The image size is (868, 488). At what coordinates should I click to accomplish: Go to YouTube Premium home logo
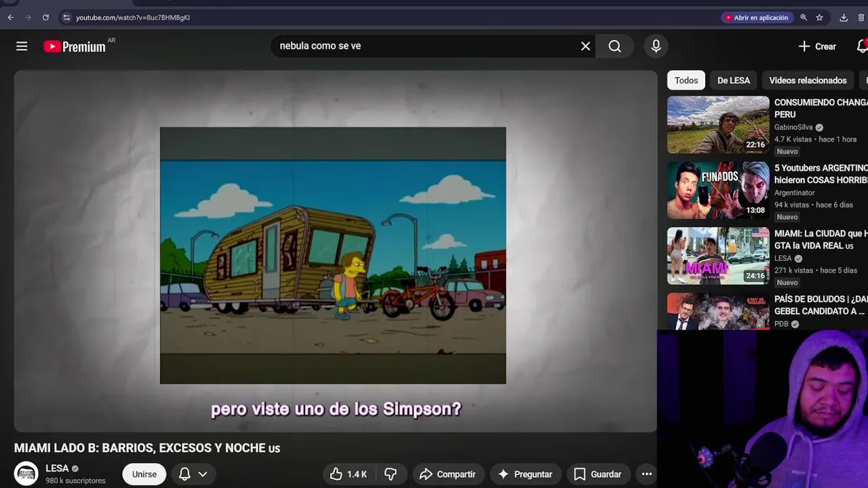pos(75,46)
